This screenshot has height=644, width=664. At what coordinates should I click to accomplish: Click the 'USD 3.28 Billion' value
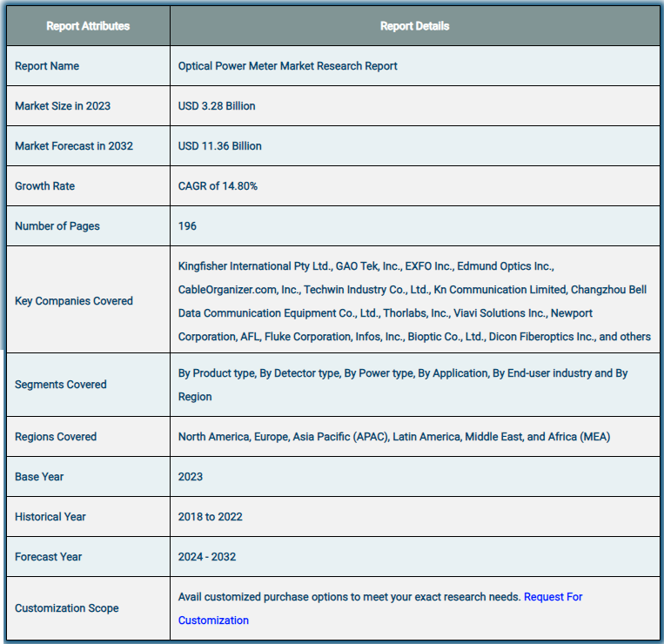click(217, 106)
